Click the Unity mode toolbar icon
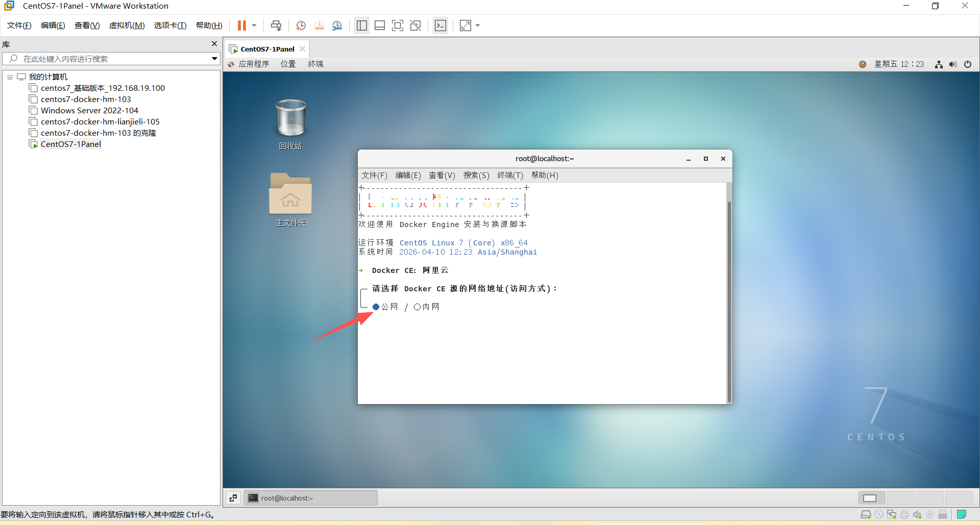The width and height of the screenshot is (980, 525). tap(415, 26)
